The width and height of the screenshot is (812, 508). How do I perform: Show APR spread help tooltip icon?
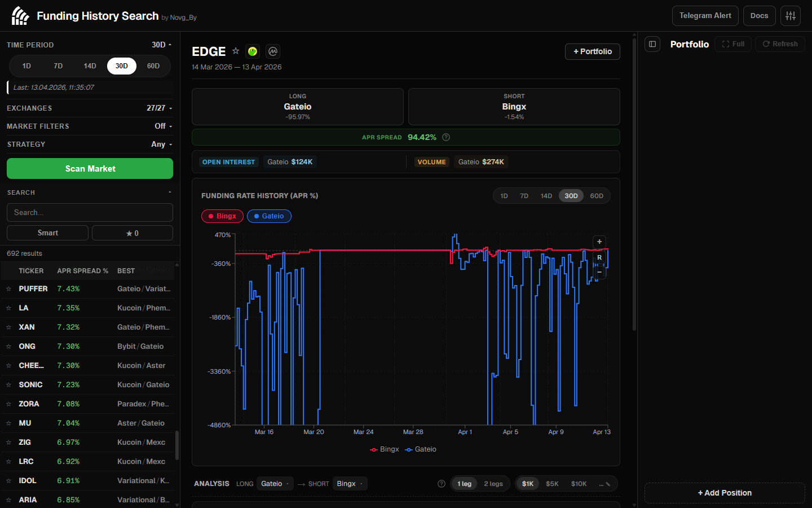point(446,137)
